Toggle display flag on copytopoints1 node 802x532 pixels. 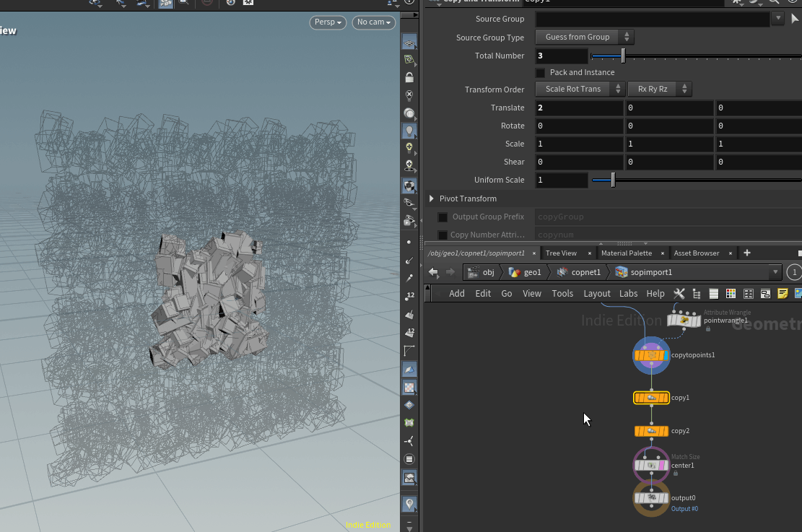pos(666,356)
